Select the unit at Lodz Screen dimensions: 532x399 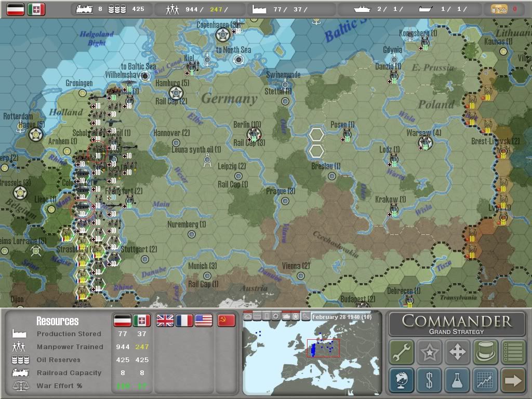(x=394, y=160)
